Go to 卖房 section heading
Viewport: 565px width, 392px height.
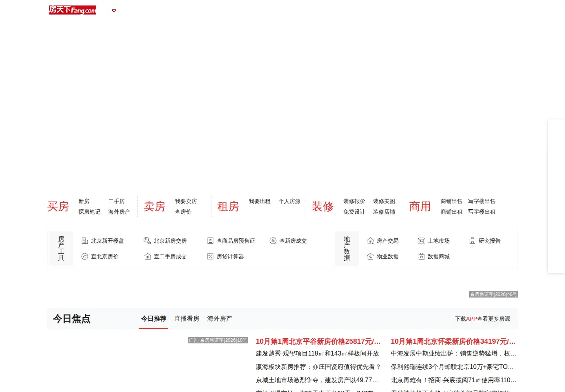[x=155, y=207]
